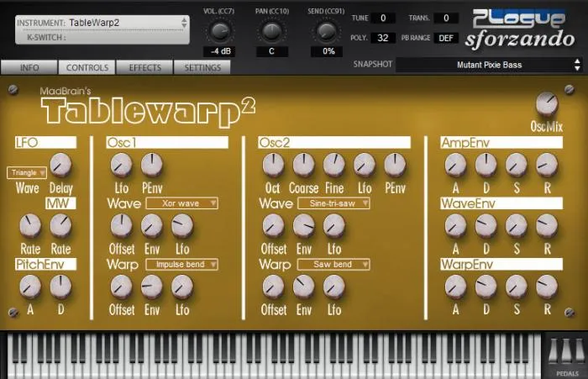Click the POLY value field showing 32
The height and width of the screenshot is (379, 588).
383,38
